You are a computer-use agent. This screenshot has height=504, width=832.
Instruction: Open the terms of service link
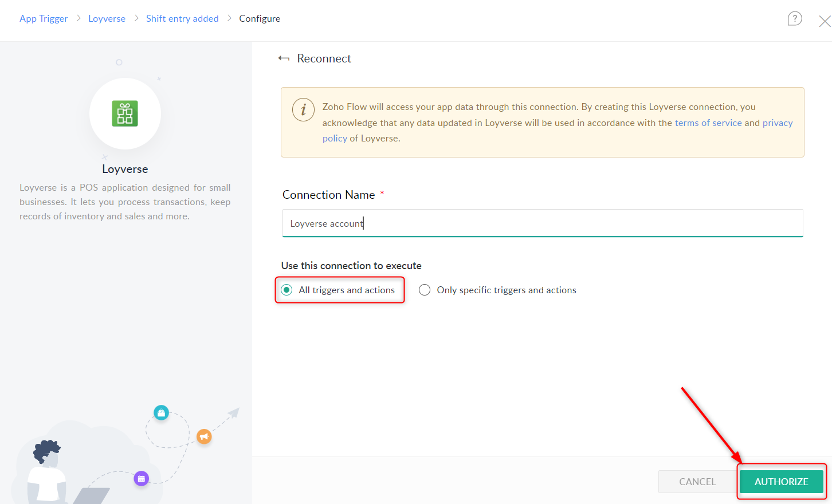708,123
